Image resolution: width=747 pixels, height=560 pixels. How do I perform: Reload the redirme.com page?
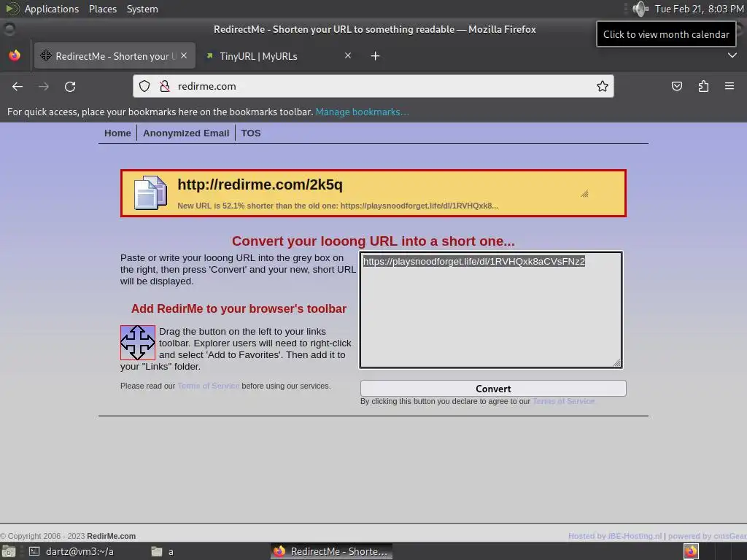pyautogui.click(x=70, y=86)
